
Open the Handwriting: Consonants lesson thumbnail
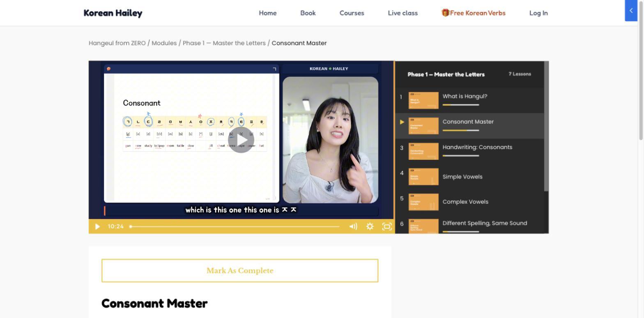coord(423,151)
